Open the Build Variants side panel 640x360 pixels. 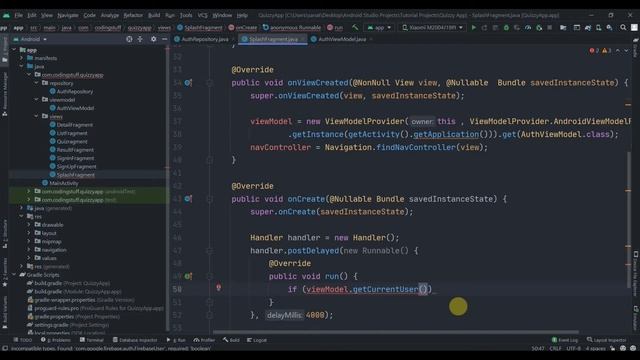click(x=4, y=312)
